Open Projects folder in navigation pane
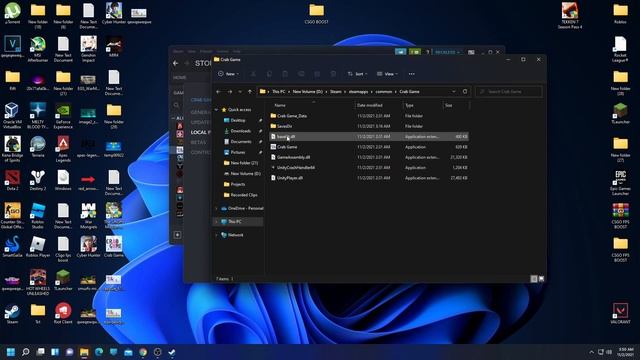The width and height of the screenshot is (640, 360). click(x=238, y=184)
